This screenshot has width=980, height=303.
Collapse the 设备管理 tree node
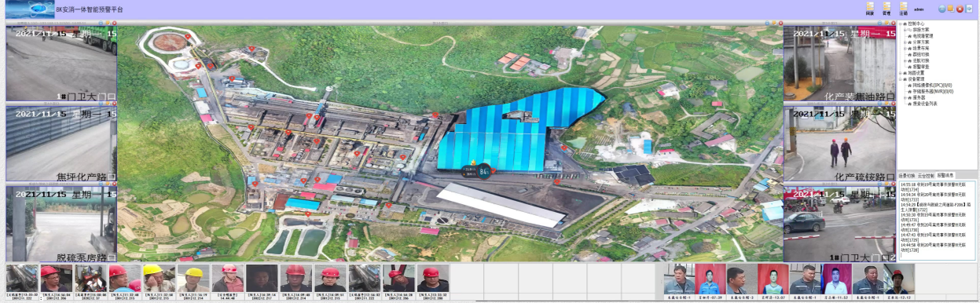[x=901, y=78]
